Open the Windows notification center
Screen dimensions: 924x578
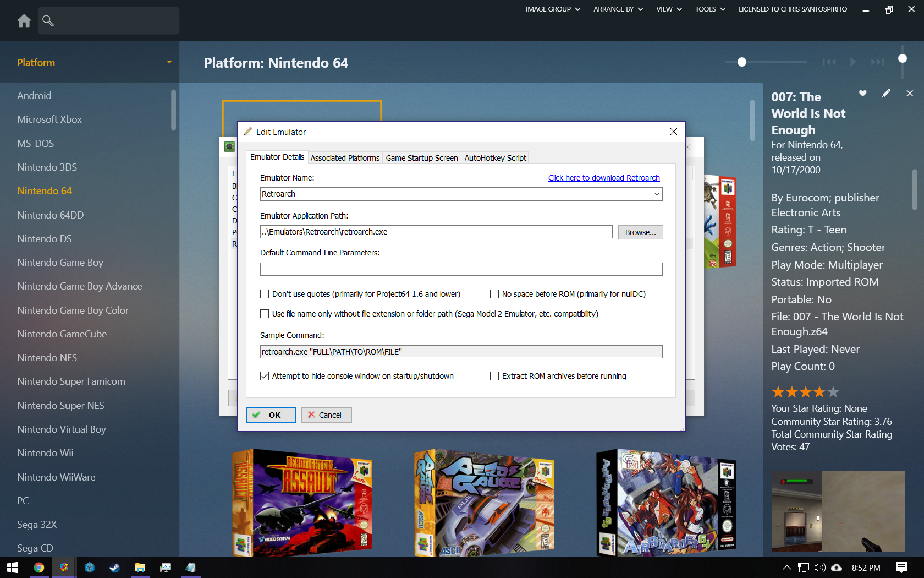[901, 568]
